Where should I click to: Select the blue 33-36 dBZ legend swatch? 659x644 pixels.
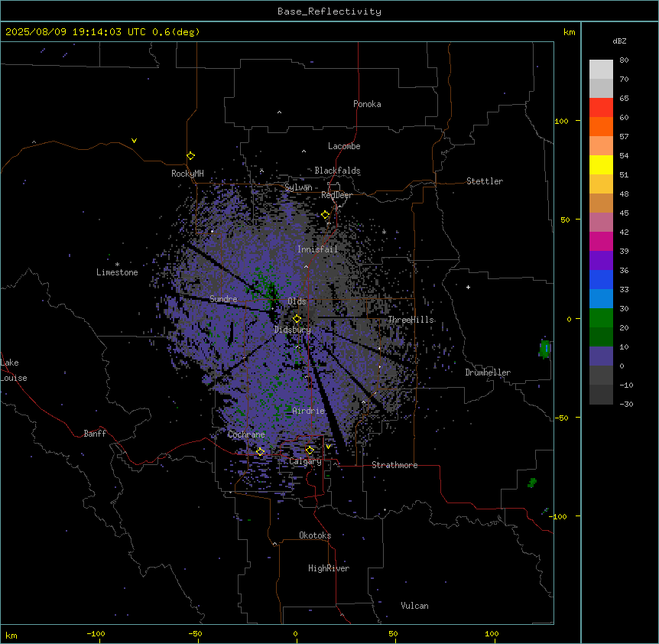tap(601, 279)
